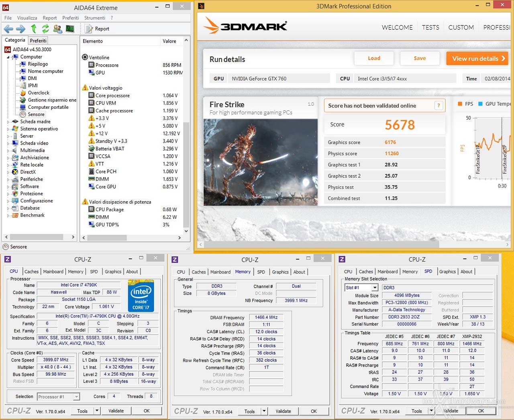This screenshot has height=420, width=514.
Task: Select Overclock in the AIDA64 tree
Action: click(39, 93)
